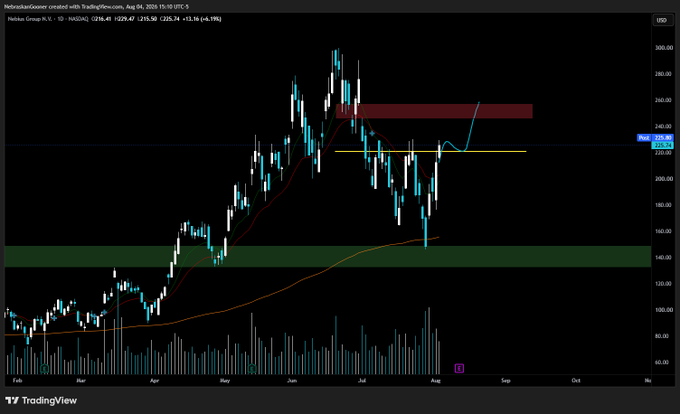Click the 260.00 price axis label

click(664, 100)
